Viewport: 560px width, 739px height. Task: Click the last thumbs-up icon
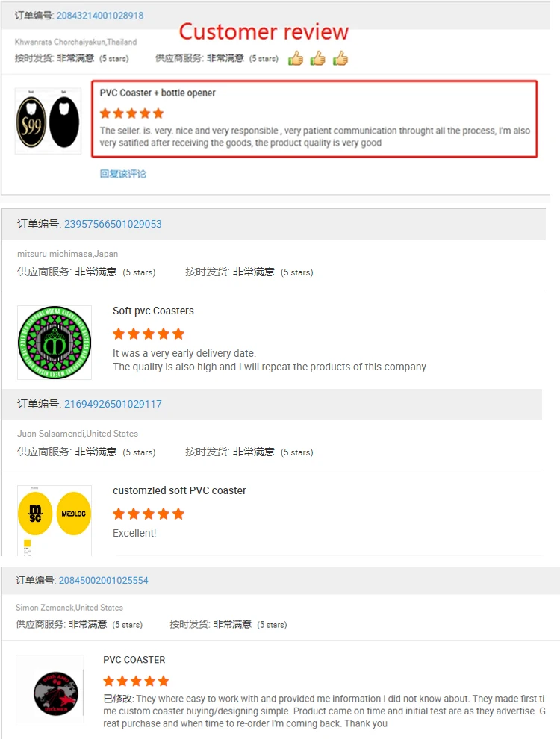(x=340, y=58)
